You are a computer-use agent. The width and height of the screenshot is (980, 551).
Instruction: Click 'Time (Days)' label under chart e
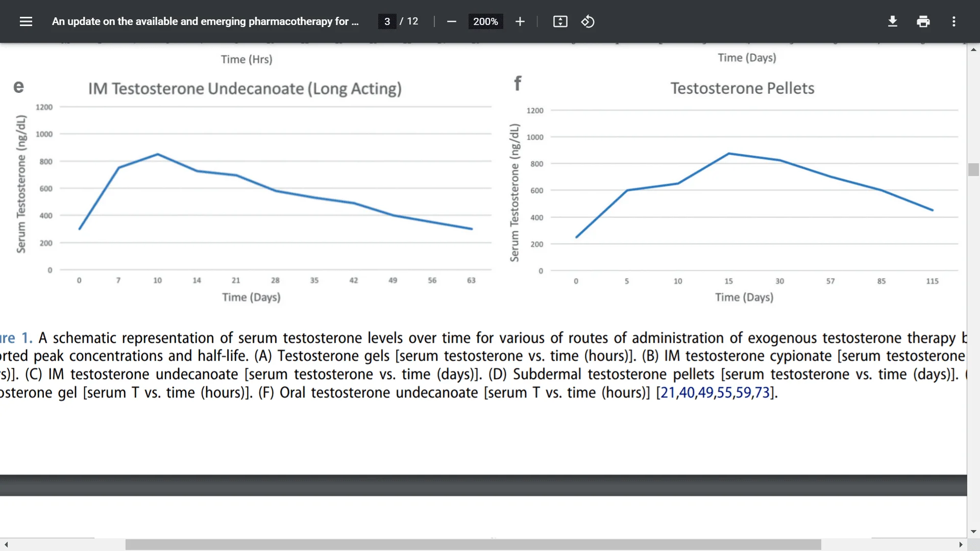coord(251,297)
